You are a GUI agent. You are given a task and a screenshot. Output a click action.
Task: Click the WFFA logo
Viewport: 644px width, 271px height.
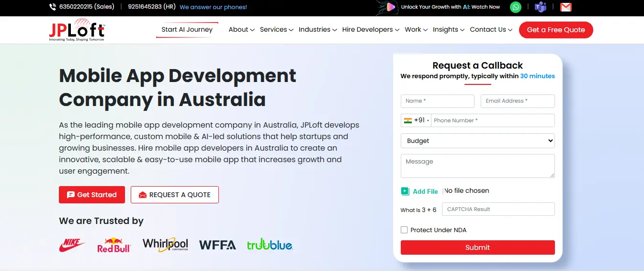click(x=217, y=245)
